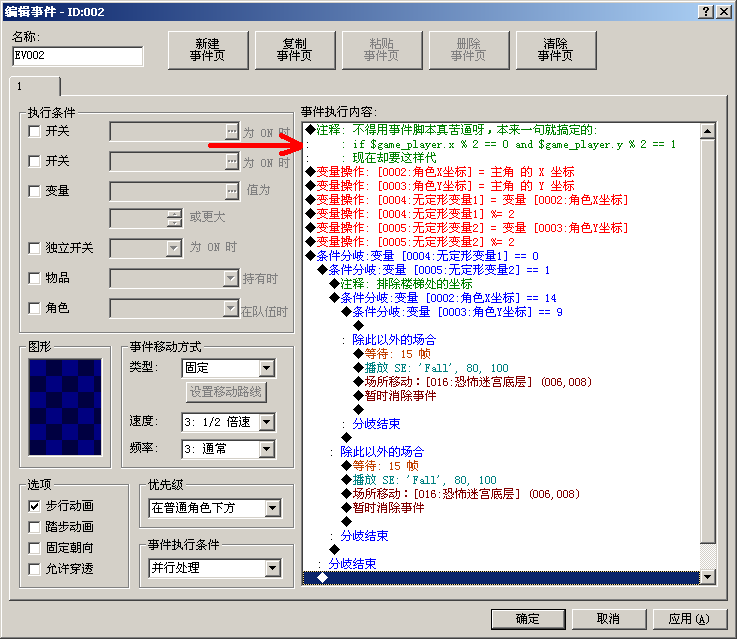Click the 名称 field containing EV002
737x639 pixels.
click(x=78, y=56)
